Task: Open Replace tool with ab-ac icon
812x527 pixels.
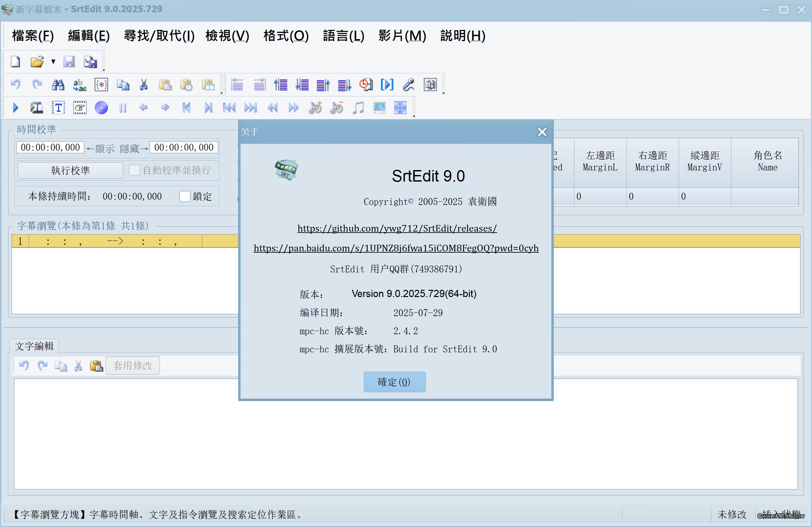Action: (80, 85)
